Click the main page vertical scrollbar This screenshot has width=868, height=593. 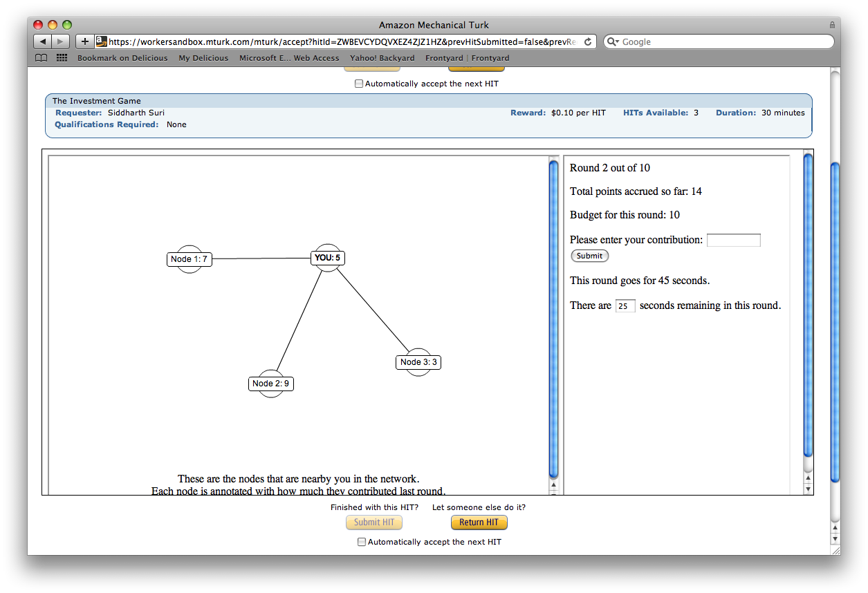click(835, 321)
